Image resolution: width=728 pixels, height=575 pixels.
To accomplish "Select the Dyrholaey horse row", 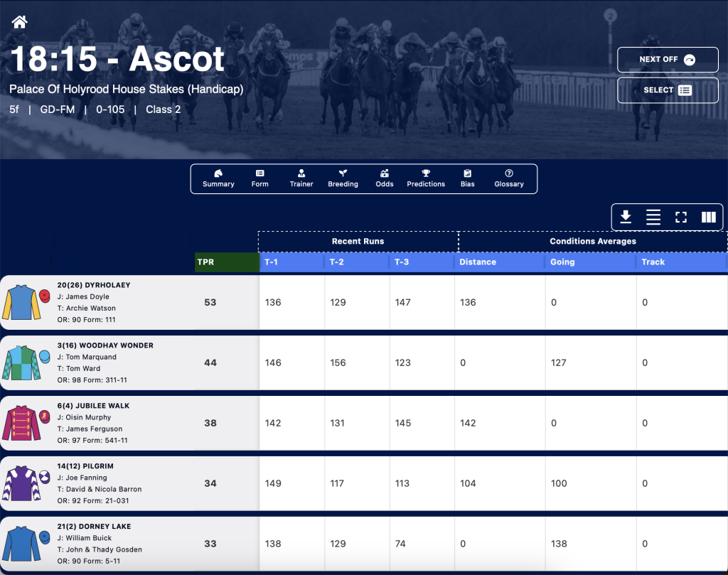I will [364, 302].
